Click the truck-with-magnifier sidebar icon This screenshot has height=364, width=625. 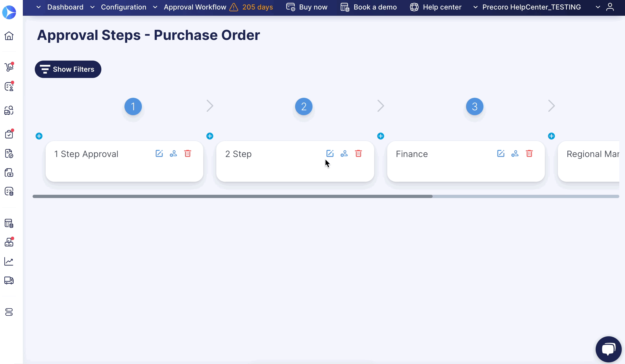[9, 110]
